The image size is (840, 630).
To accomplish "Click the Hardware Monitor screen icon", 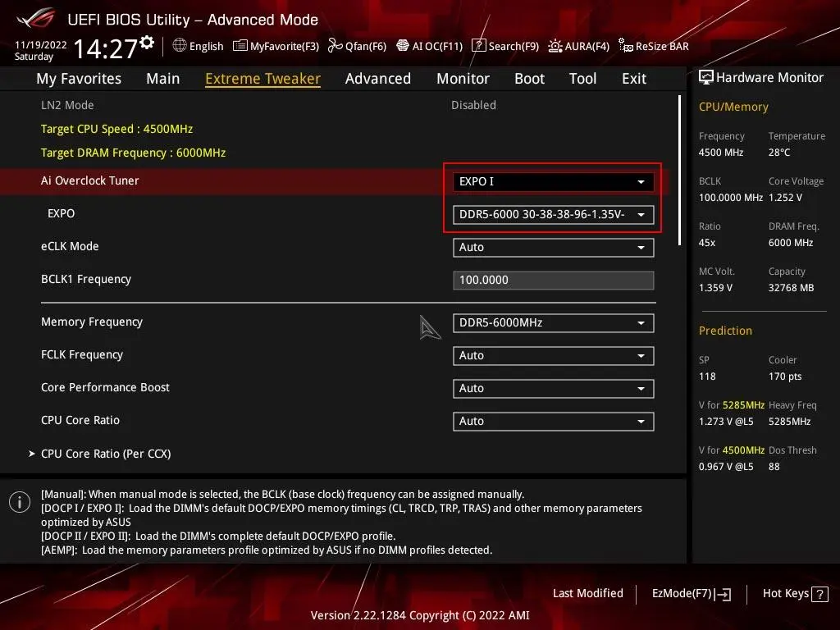I will (x=706, y=77).
